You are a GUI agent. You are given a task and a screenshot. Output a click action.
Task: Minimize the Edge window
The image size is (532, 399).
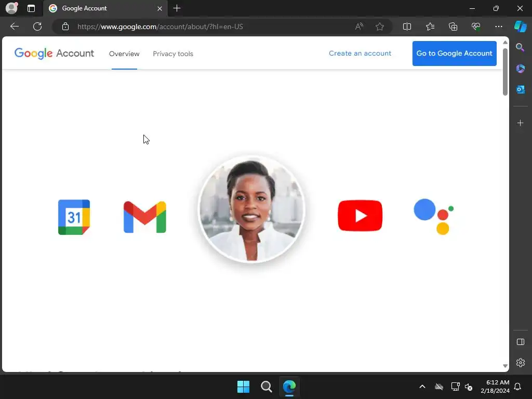point(472,8)
